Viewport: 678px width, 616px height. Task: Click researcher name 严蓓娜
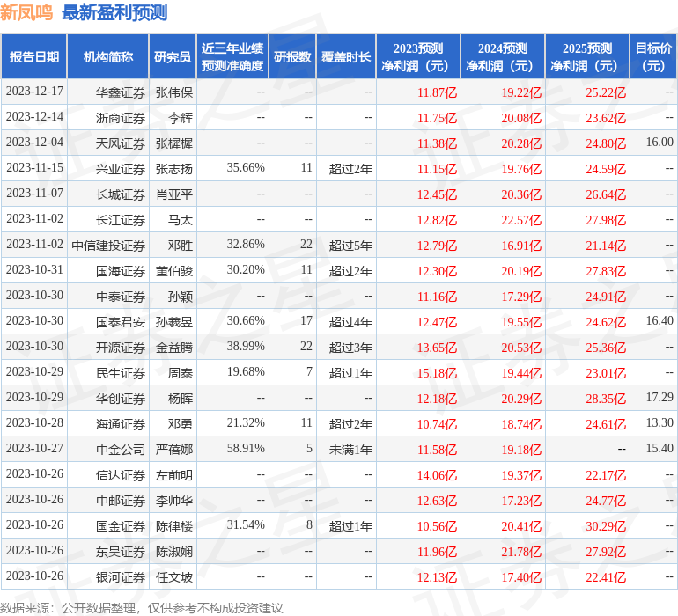point(174,450)
